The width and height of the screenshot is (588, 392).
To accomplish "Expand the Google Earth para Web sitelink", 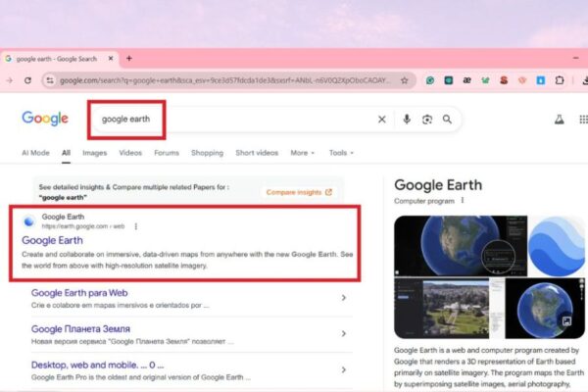I will (343, 298).
